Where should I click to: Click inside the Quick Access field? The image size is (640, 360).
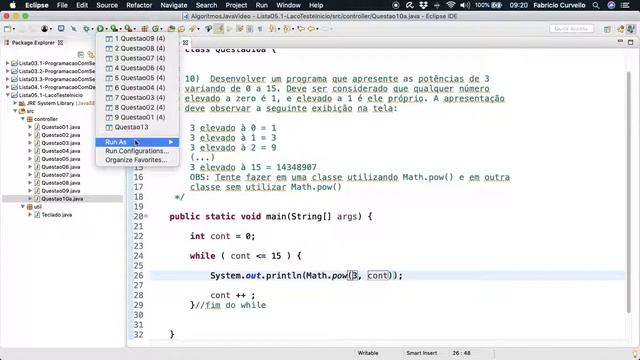pyautogui.click(x=571, y=29)
